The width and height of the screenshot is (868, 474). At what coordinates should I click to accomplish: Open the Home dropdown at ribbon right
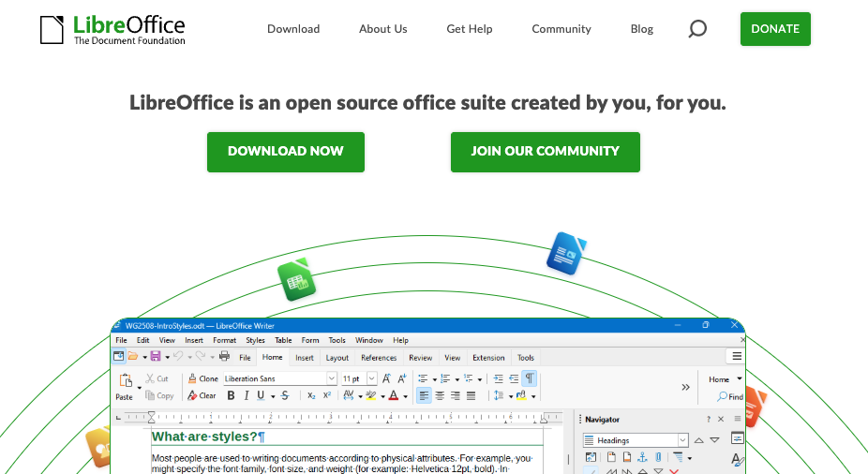(x=725, y=378)
